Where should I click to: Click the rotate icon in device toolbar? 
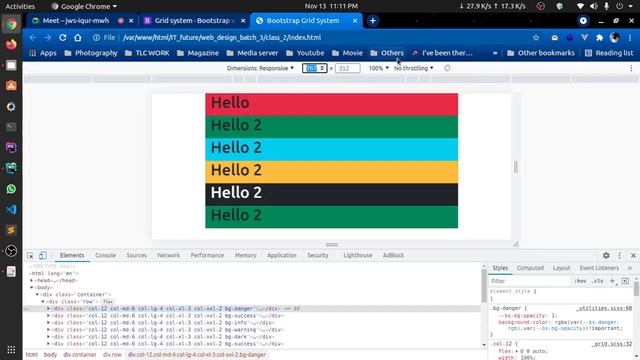coord(447,68)
